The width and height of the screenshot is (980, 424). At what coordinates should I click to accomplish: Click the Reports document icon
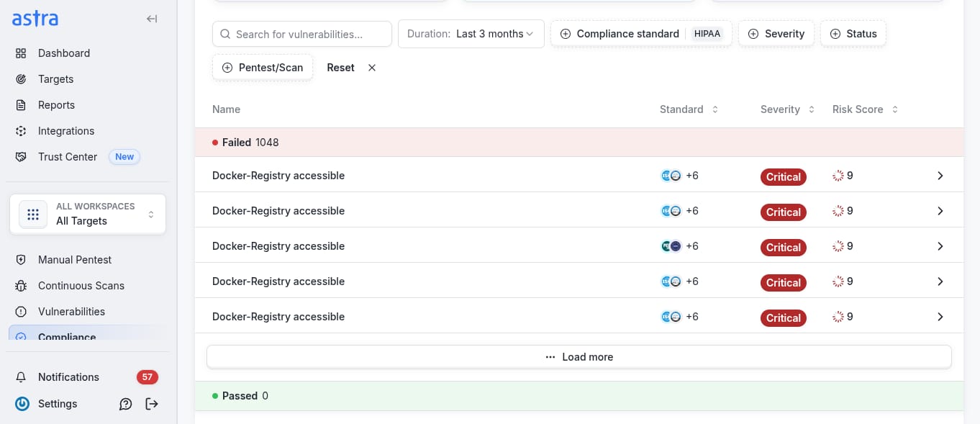coord(22,105)
